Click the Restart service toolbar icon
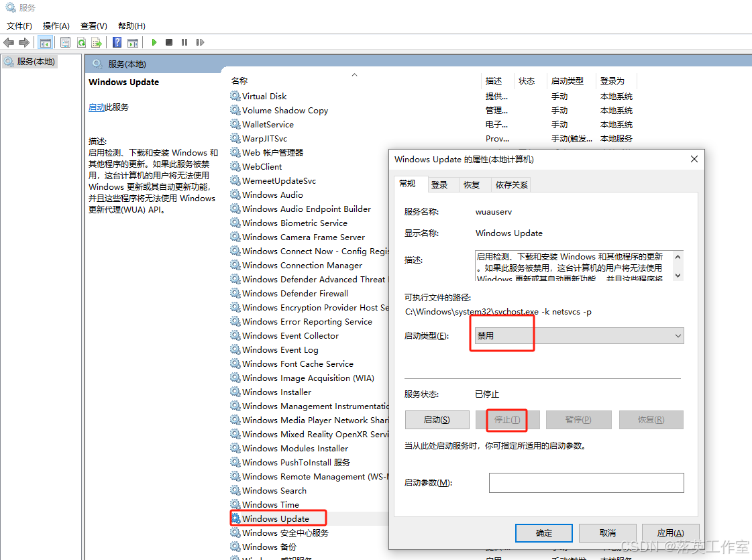The height and width of the screenshot is (560, 752). pyautogui.click(x=200, y=43)
